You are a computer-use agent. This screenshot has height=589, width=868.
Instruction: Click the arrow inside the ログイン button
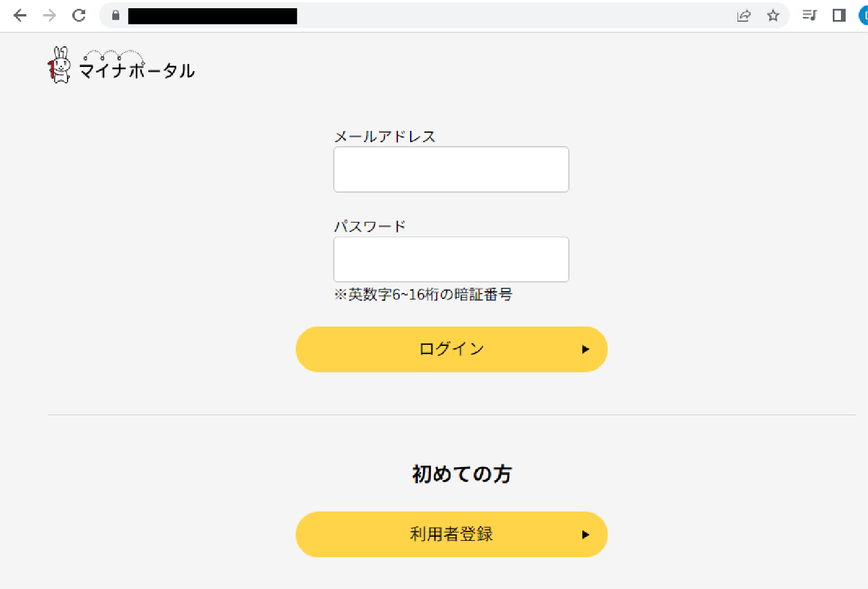[585, 349]
